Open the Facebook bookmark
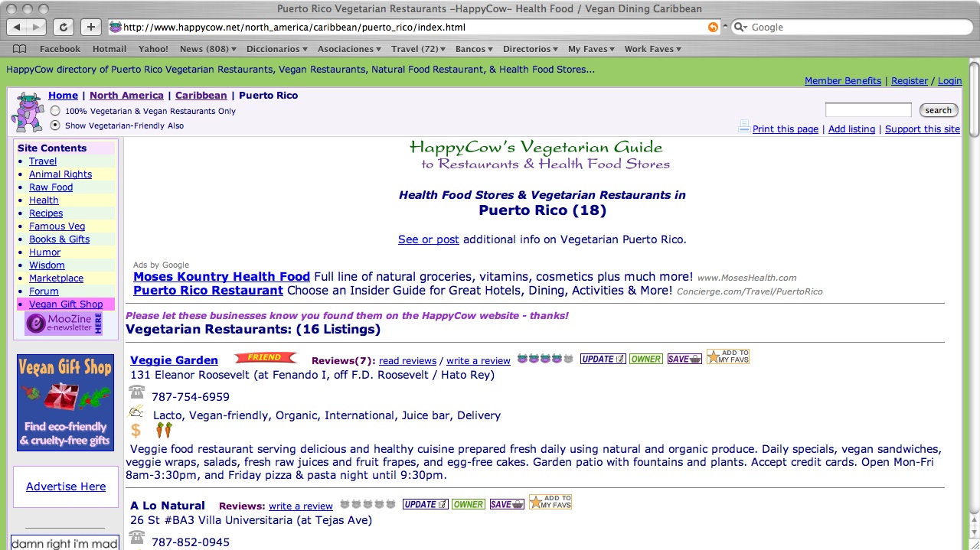980x550 pixels. [60, 49]
